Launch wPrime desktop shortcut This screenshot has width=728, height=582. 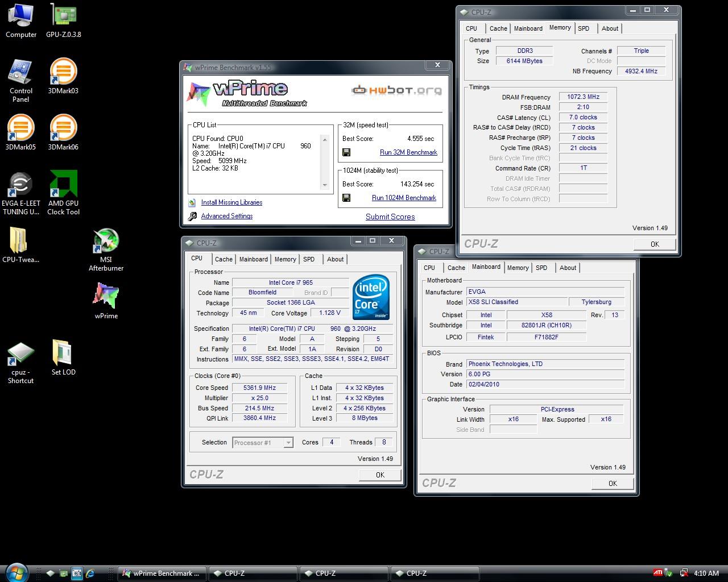point(106,301)
